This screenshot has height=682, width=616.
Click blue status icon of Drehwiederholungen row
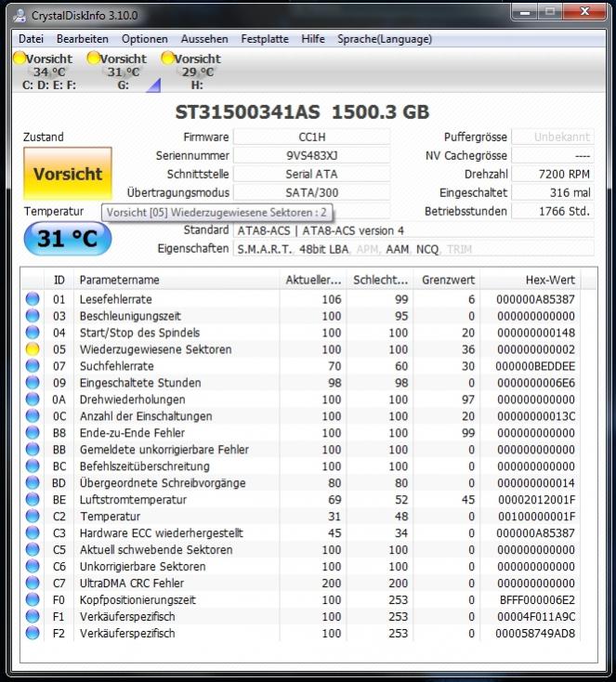pos(33,400)
